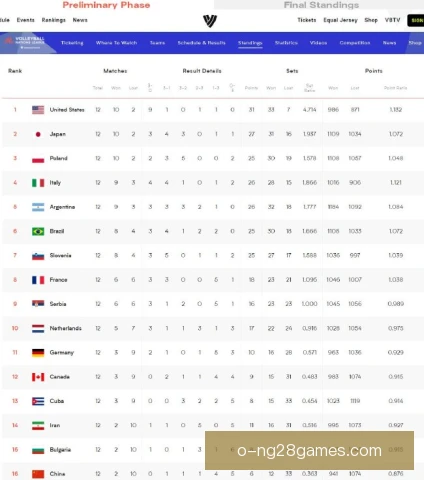This screenshot has width=424, height=480.
Task: Click the Volleyball World V logo
Action: [x=210, y=21]
